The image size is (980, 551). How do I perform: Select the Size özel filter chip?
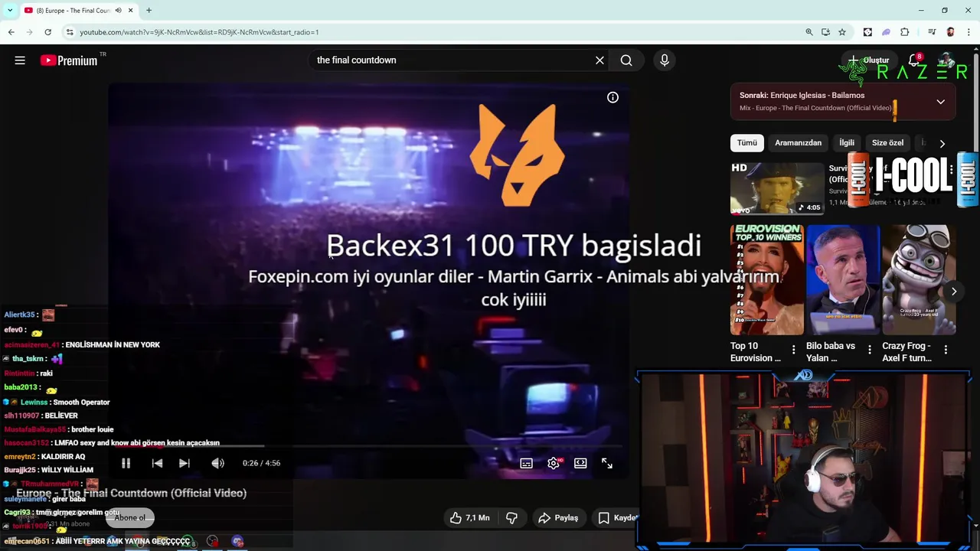pyautogui.click(x=887, y=142)
